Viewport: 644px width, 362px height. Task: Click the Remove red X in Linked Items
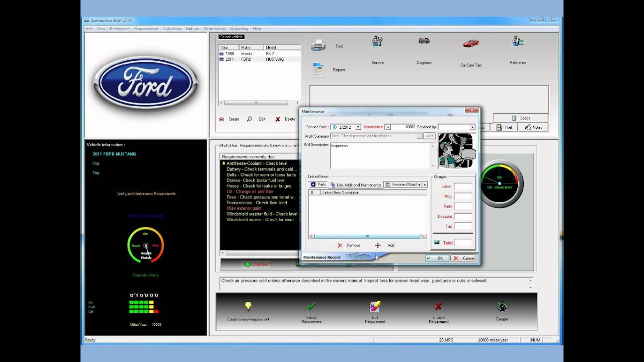pyautogui.click(x=340, y=245)
